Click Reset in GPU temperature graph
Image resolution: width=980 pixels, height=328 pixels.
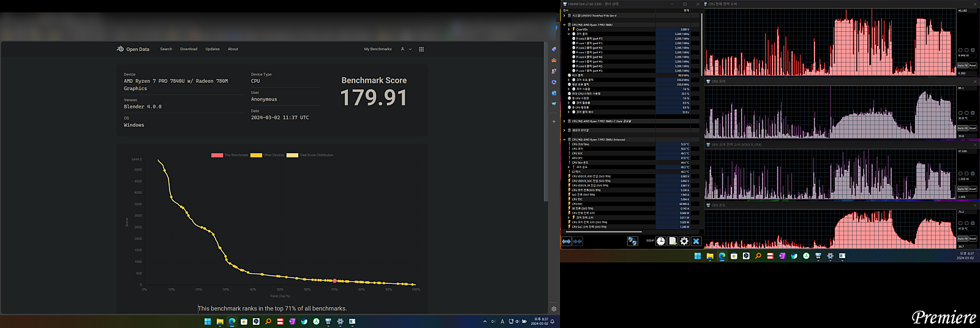click(973, 238)
